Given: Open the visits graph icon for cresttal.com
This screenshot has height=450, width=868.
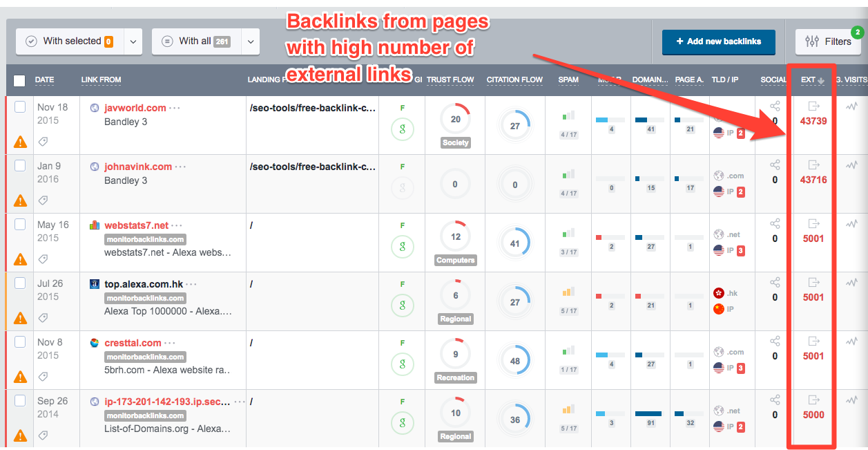Looking at the screenshot, I should pyautogui.click(x=852, y=341).
